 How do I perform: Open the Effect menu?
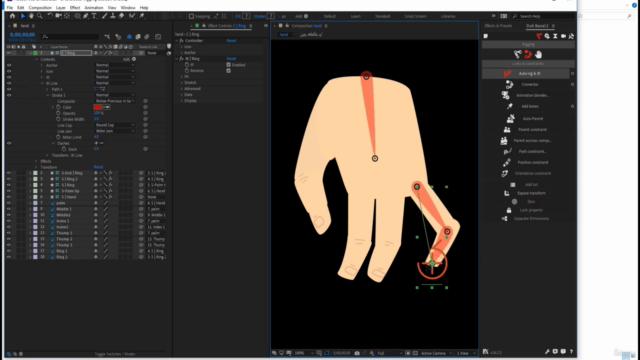[x=75, y=8]
